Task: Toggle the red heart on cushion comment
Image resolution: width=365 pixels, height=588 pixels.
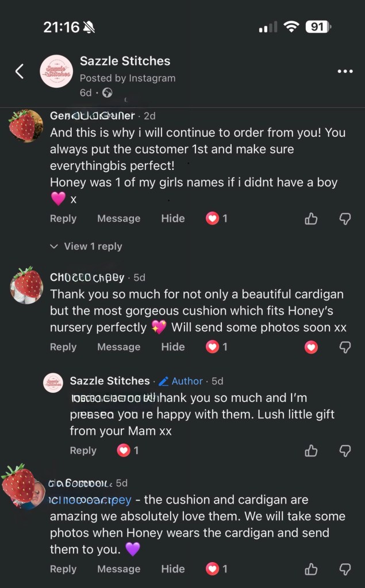Action: pos(311,347)
